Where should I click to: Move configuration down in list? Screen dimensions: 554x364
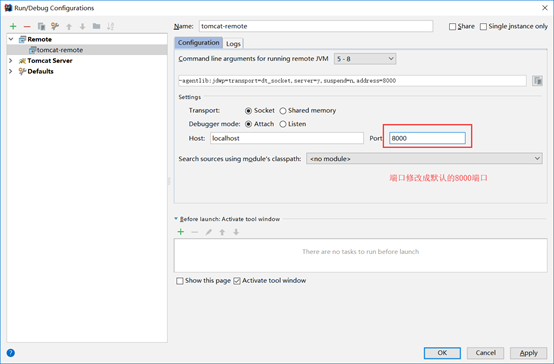82,26
